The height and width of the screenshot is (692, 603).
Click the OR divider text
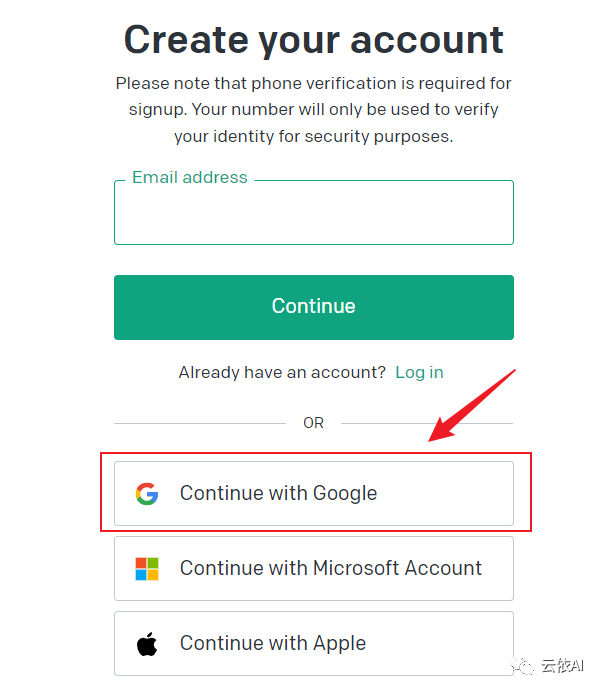click(x=313, y=423)
